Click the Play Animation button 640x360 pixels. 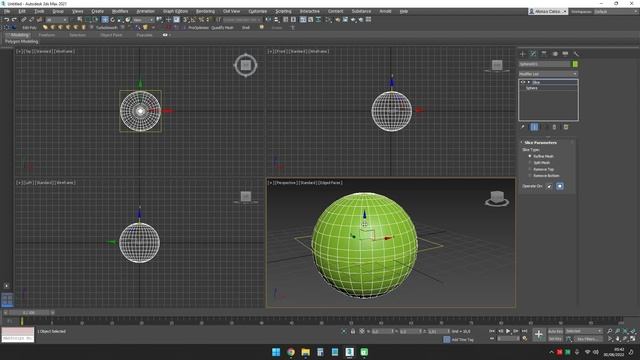[508, 331]
